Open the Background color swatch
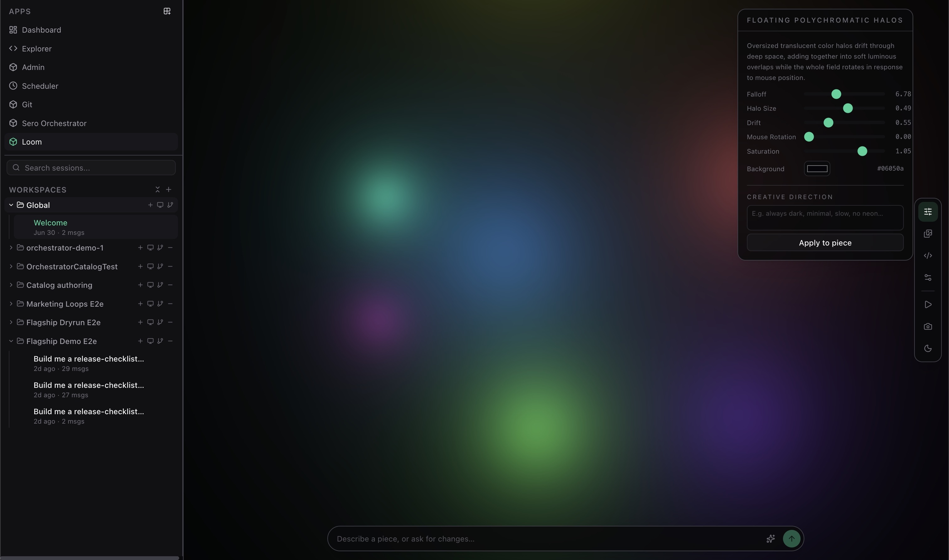Screen dimensions: 949x560 click(817, 169)
